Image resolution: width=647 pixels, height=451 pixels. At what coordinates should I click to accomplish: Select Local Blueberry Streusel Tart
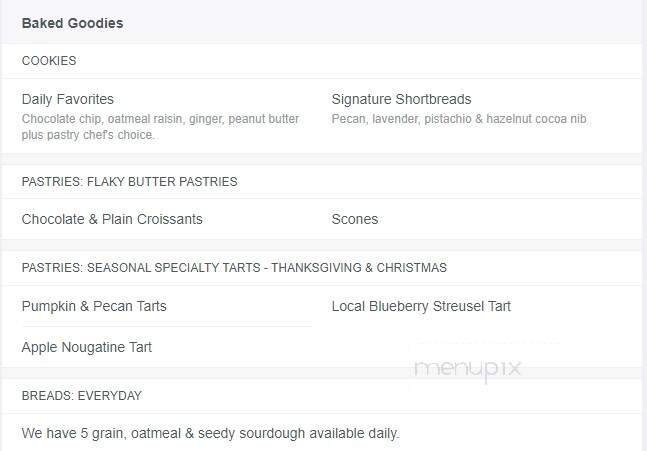point(421,306)
